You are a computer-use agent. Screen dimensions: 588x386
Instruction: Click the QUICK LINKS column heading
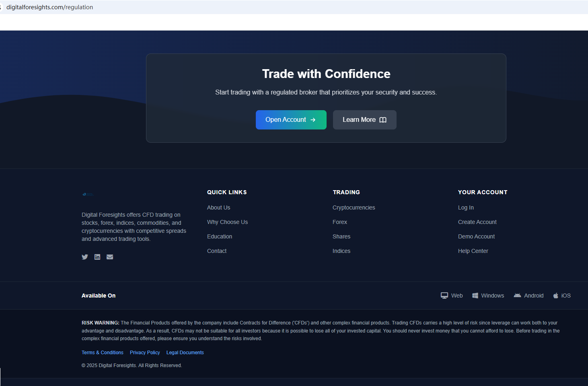(227, 192)
